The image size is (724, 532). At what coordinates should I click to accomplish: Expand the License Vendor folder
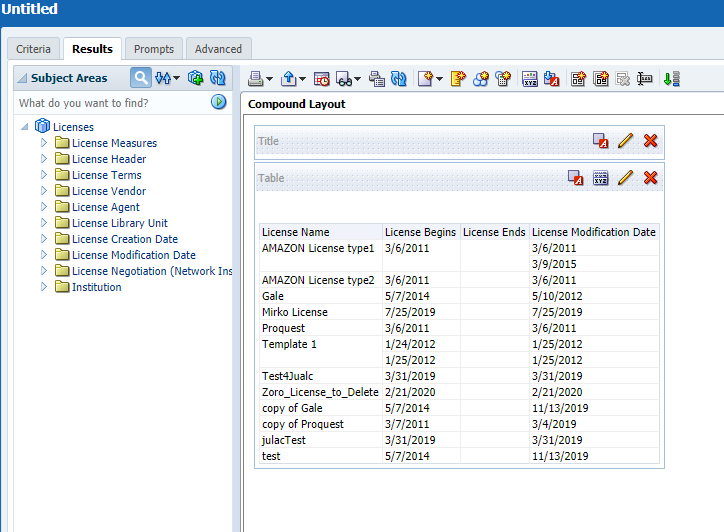[44, 190]
